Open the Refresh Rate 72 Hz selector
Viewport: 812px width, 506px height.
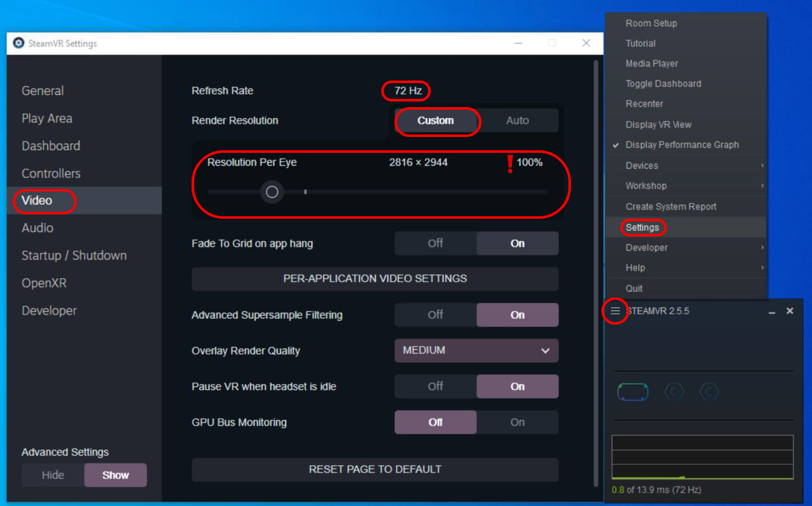click(408, 91)
